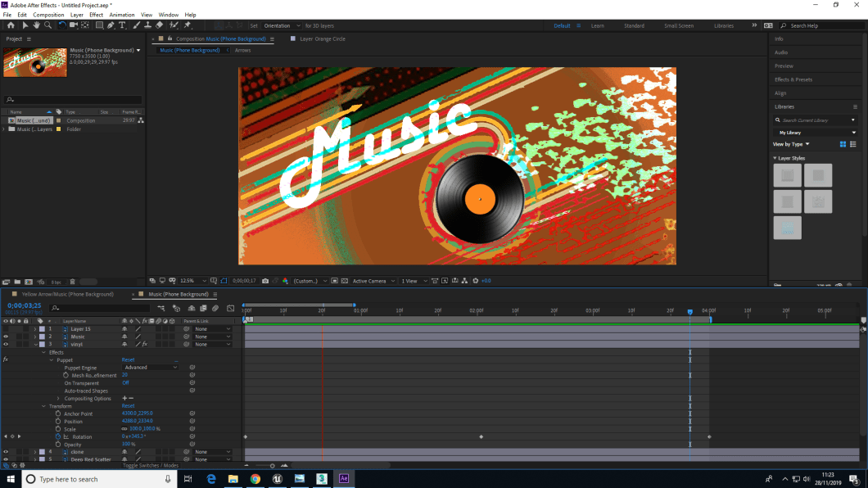868x488 pixels.
Task: Open the Puppet Engine dropdown set to Advanced
Action: pos(149,367)
